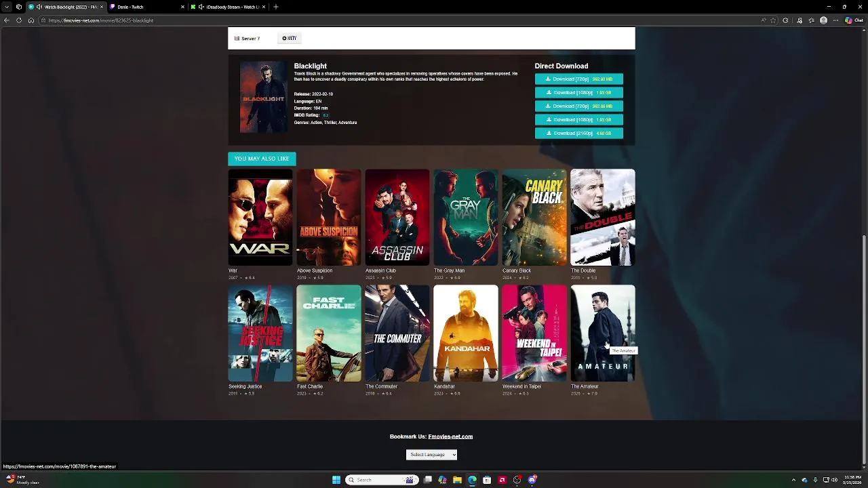Click the Canary Black title link
The height and width of the screenshot is (488, 868).
(517, 270)
